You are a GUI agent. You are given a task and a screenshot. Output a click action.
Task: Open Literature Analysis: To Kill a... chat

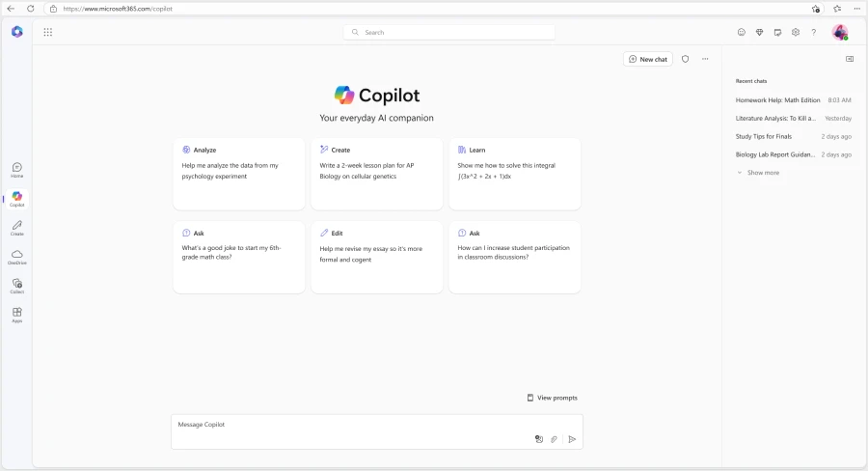point(794,118)
